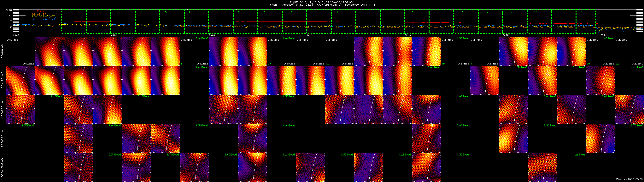Viewport: 644px width, 182px height.
Task: Select time interval 22 in the light curve
Action: [x=586, y=21]
